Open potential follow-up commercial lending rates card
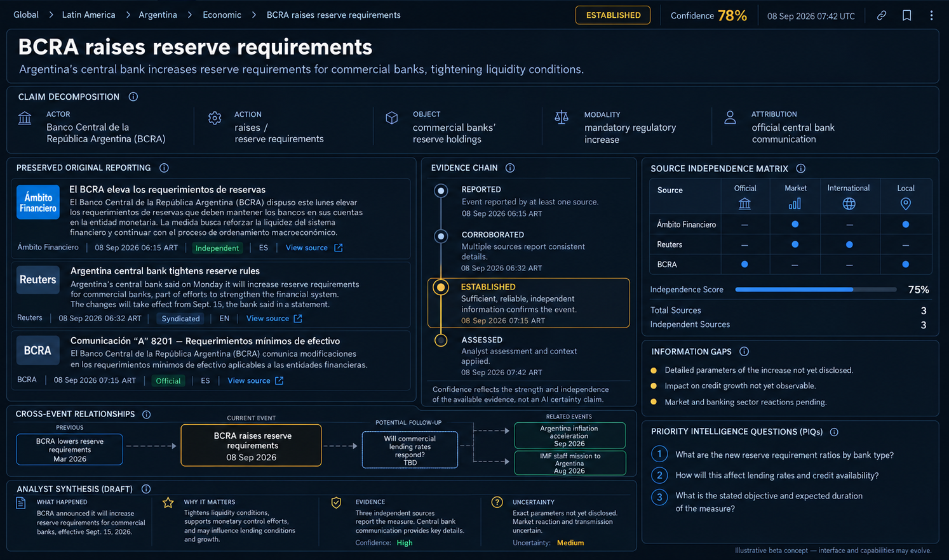The height and width of the screenshot is (560, 949). [410, 450]
